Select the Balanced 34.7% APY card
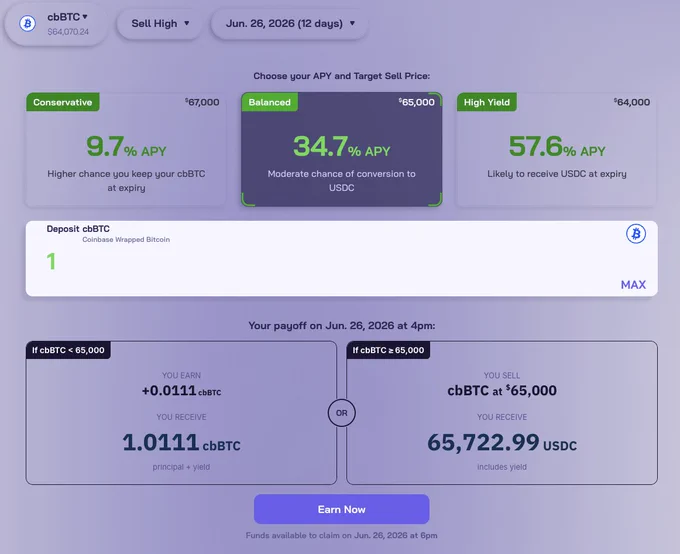 tap(342, 149)
